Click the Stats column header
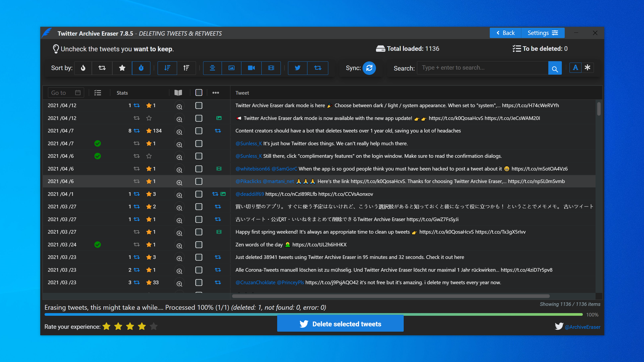644x362 pixels. (122, 93)
